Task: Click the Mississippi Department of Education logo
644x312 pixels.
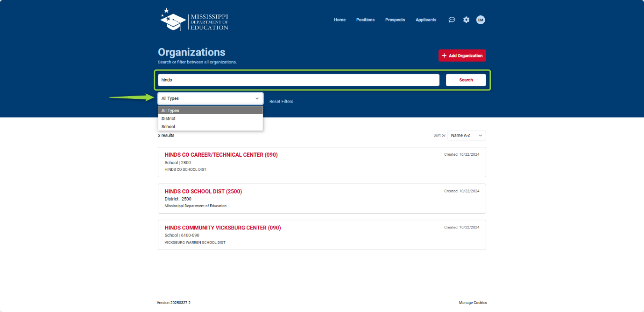Action: click(x=194, y=20)
